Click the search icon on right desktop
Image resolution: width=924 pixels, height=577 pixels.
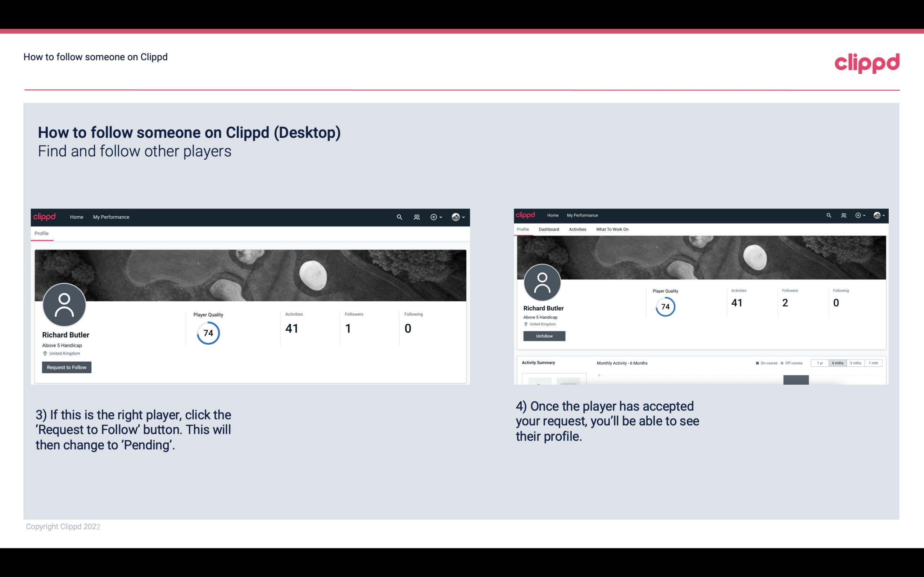coord(828,215)
